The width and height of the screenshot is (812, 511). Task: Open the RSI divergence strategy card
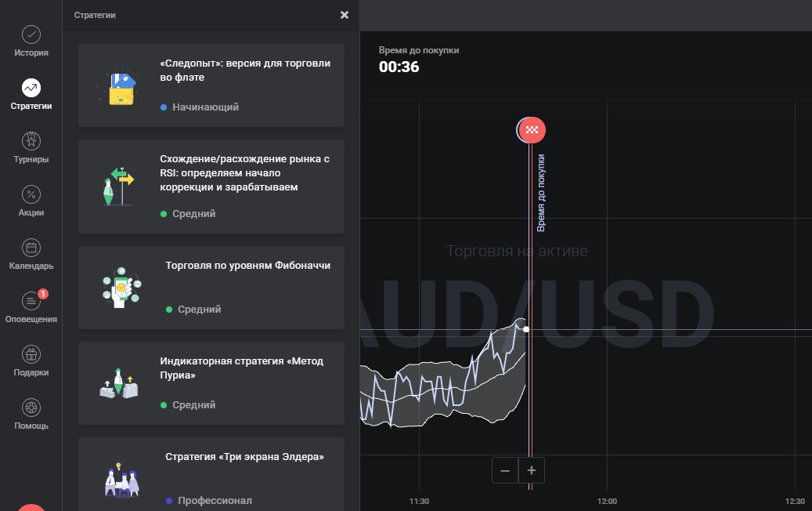point(211,187)
